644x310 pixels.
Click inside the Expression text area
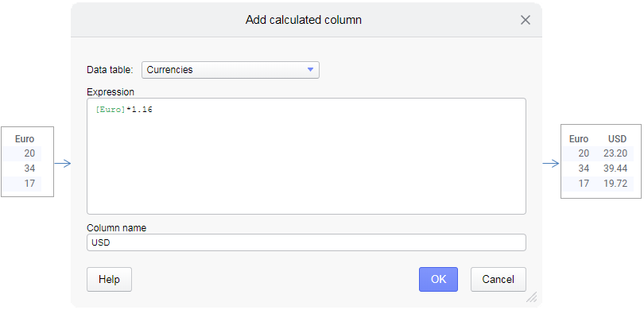306,156
